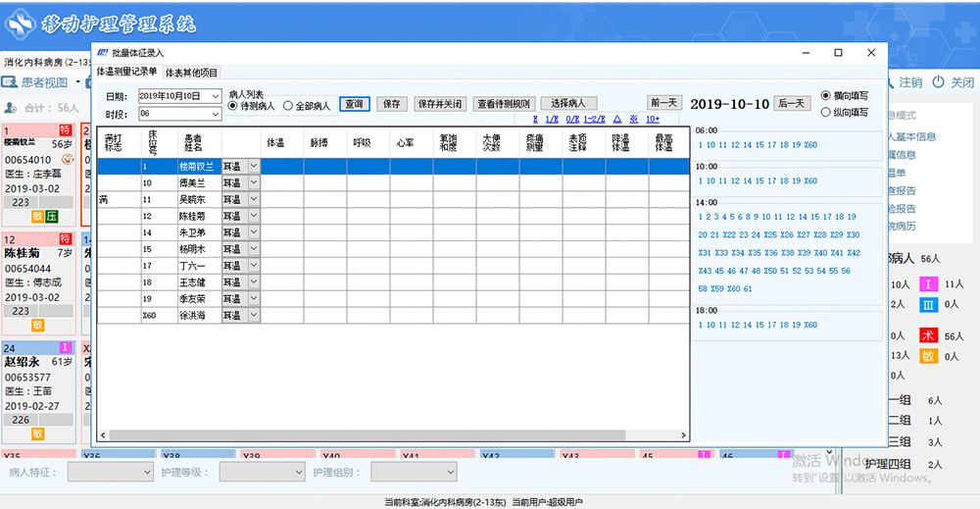Click the 1/E shortcut link

point(552,119)
